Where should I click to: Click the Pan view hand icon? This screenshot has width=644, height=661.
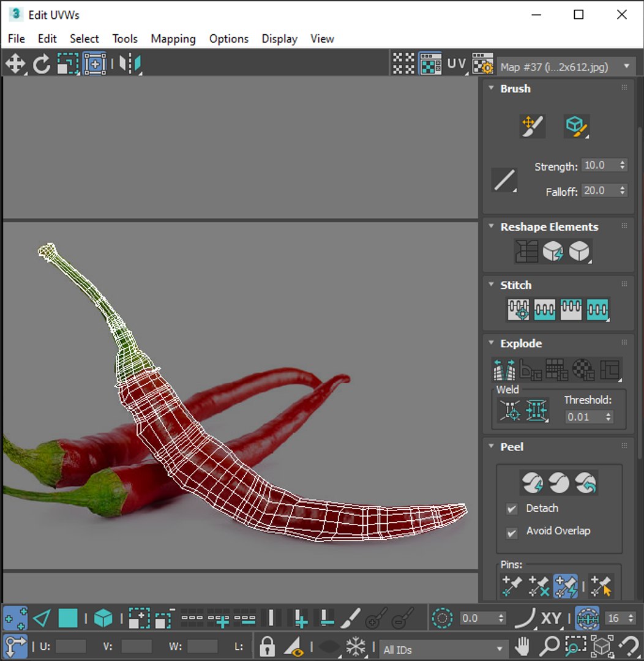[x=522, y=646]
